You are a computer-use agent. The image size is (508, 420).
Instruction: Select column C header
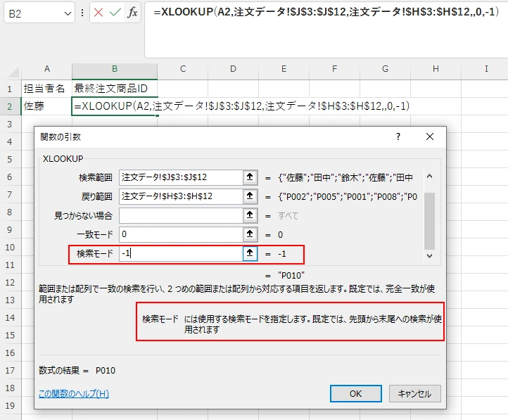coord(183,69)
